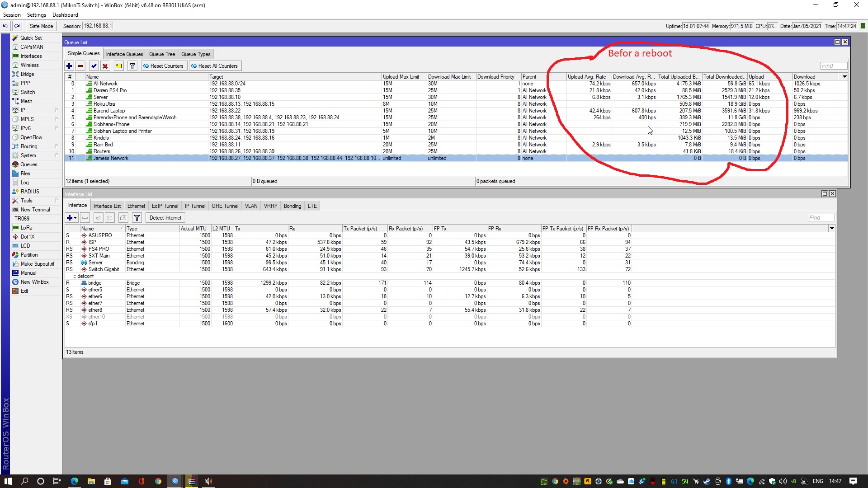This screenshot has width=868, height=488.
Task: Open Quick Set from the sidebar
Action: [31, 38]
